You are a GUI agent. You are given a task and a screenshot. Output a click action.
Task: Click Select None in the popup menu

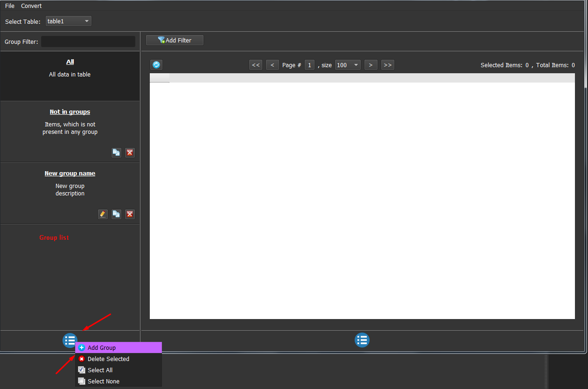point(103,381)
